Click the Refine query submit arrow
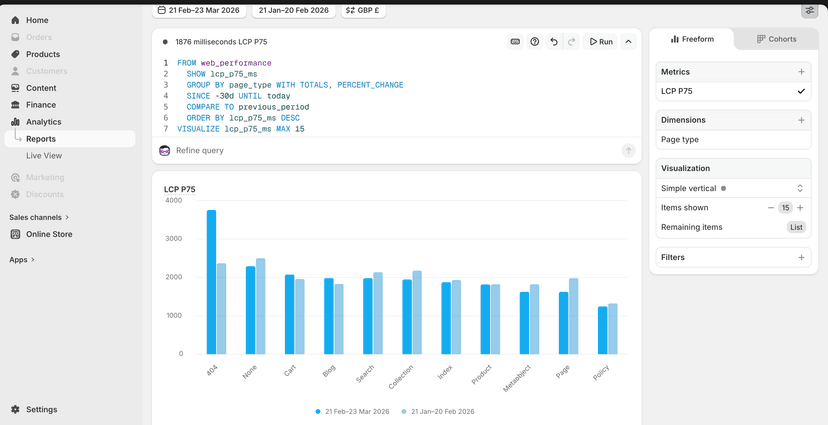 coord(628,150)
